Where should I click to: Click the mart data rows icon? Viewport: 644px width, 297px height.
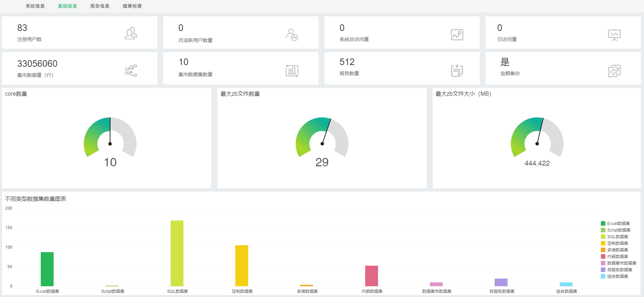coord(131,71)
